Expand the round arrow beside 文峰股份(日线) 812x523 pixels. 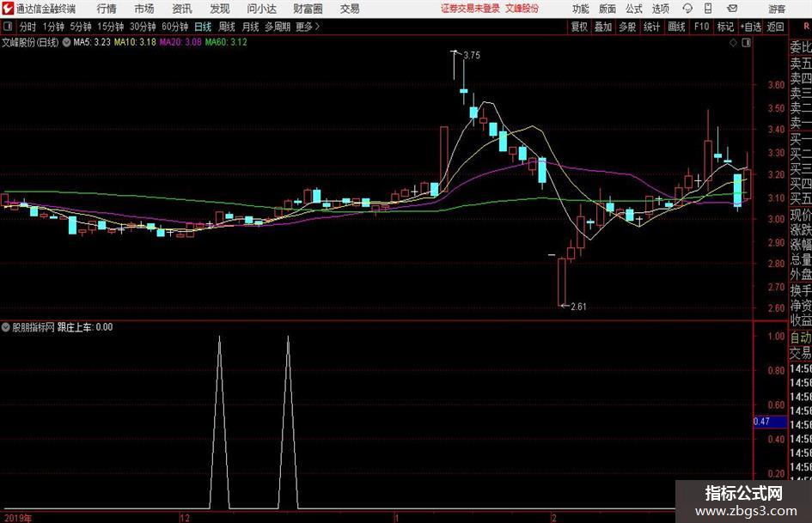[66, 42]
